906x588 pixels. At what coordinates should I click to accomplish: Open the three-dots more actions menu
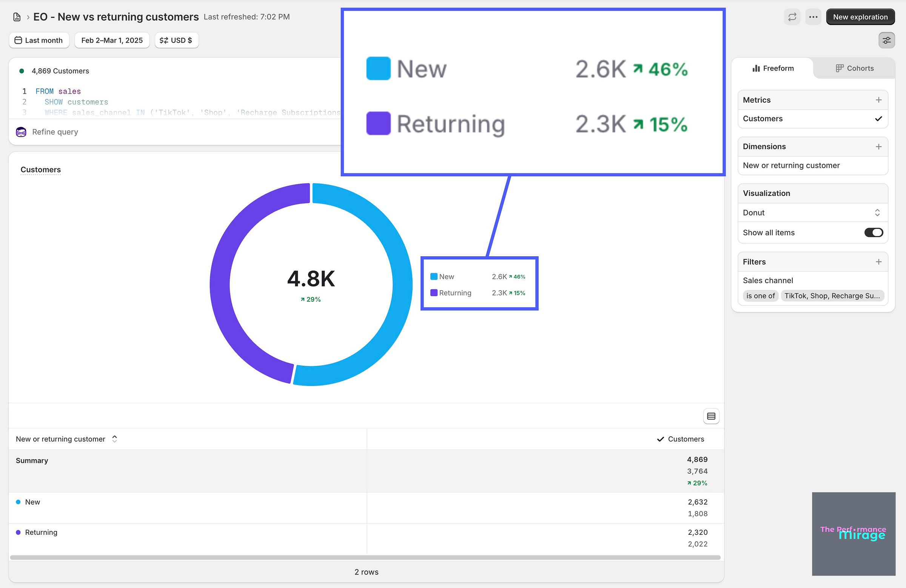point(813,17)
